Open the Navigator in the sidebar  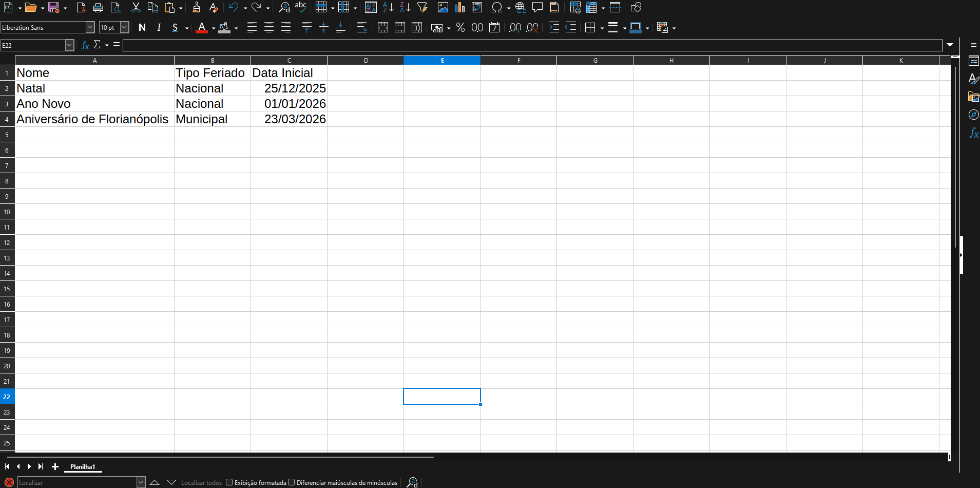click(x=973, y=115)
